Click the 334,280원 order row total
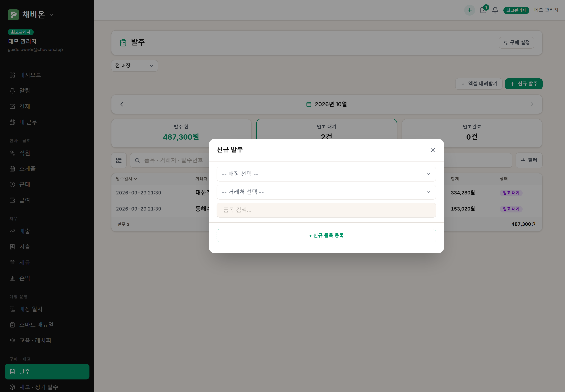 click(x=463, y=193)
